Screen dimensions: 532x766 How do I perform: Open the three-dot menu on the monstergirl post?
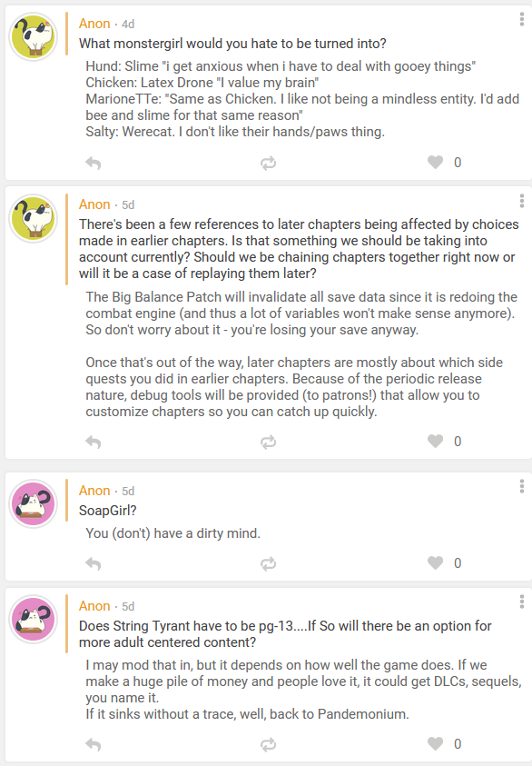point(520,21)
